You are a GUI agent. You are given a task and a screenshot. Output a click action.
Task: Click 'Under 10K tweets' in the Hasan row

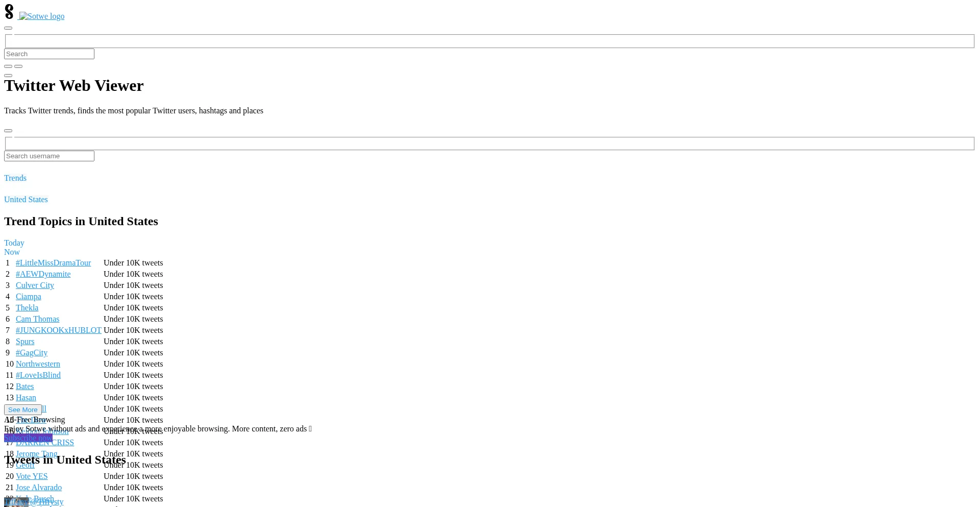click(133, 398)
